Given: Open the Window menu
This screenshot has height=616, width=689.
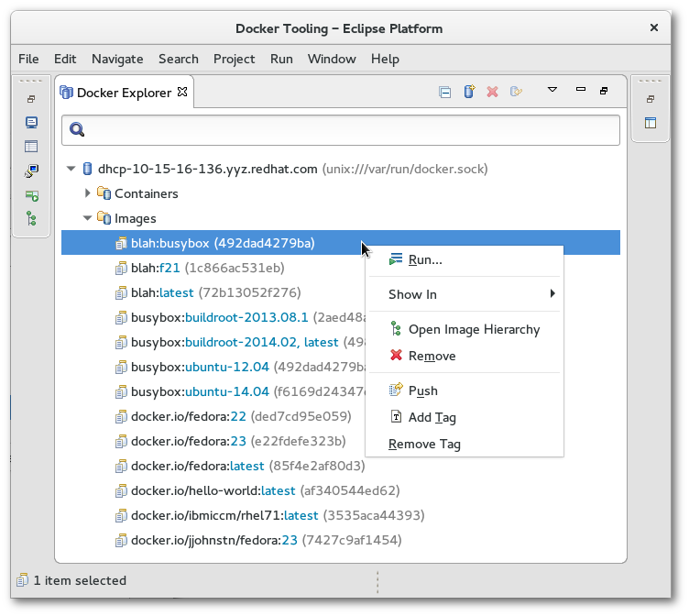Looking at the screenshot, I should [332, 59].
